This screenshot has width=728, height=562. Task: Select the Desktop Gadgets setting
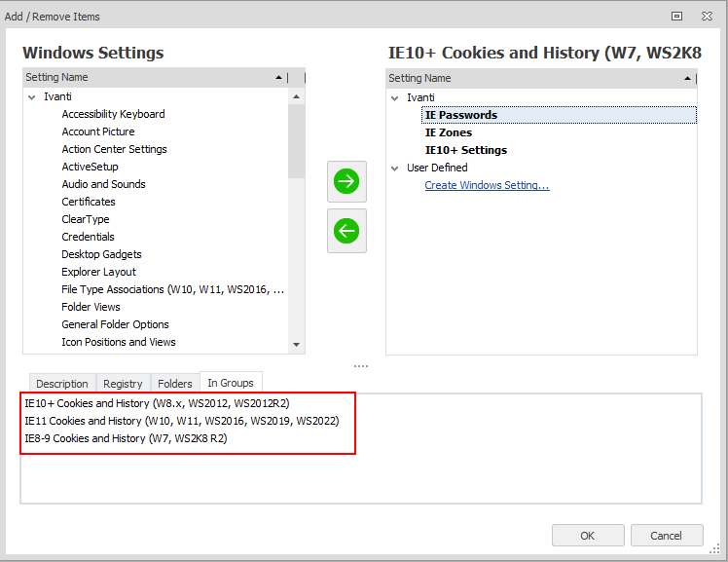[x=101, y=254]
